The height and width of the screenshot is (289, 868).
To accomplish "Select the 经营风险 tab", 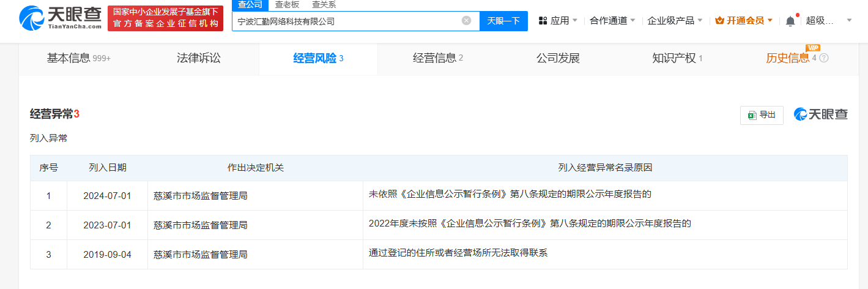I will (x=318, y=59).
